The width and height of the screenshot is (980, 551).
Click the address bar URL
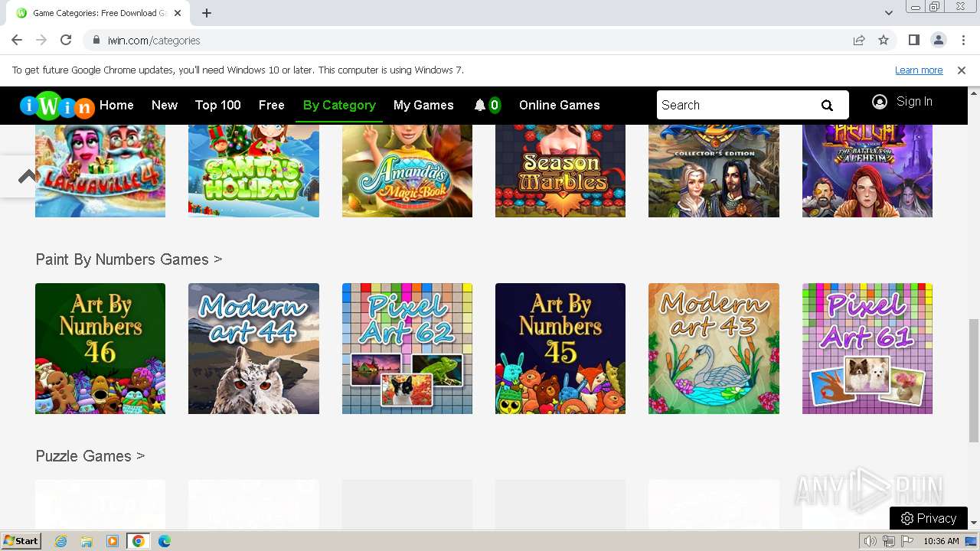point(154,41)
